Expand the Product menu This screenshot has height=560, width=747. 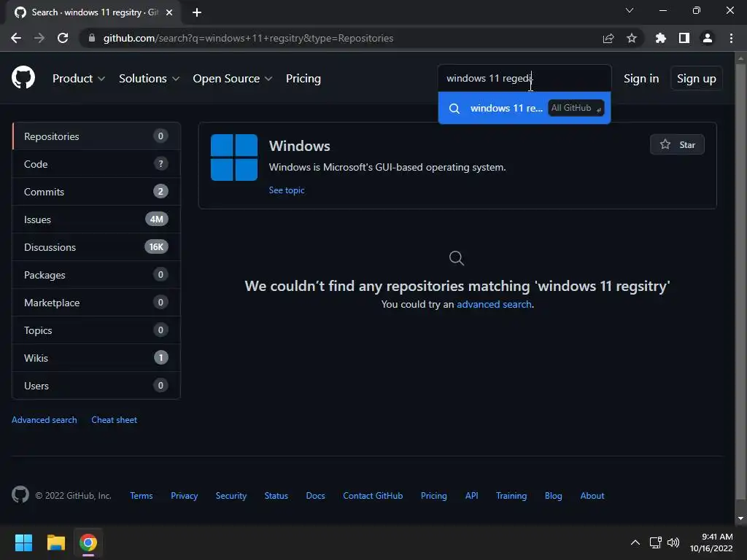click(79, 79)
